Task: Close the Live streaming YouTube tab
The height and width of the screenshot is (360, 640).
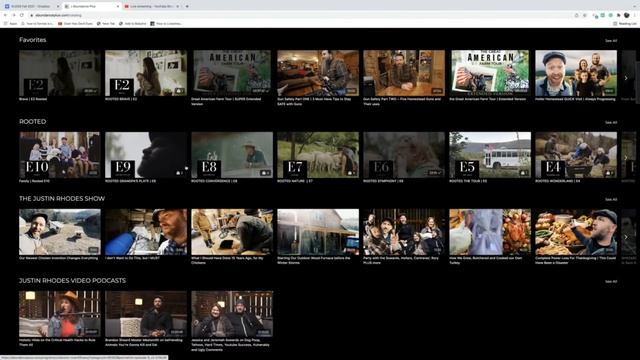Action: (178, 6)
